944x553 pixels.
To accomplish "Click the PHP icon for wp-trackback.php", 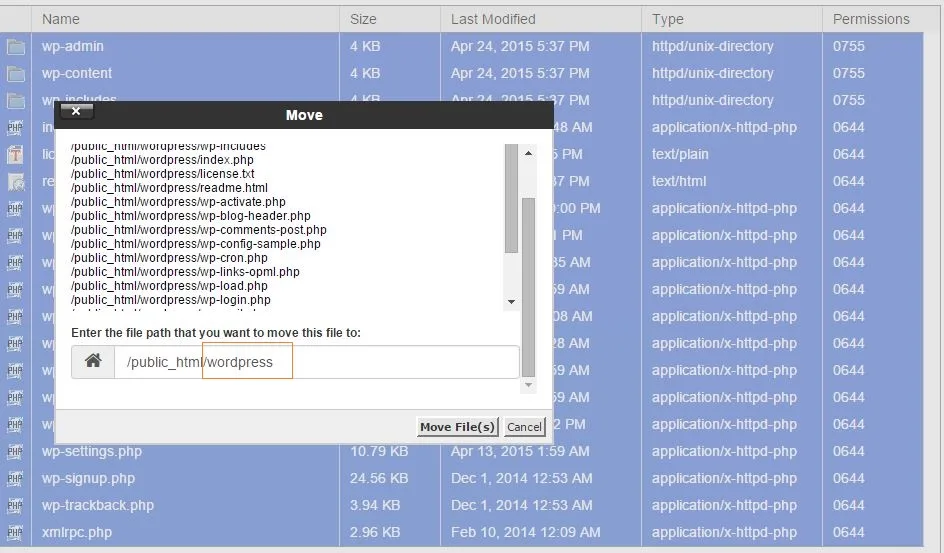I will pos(15,505).
